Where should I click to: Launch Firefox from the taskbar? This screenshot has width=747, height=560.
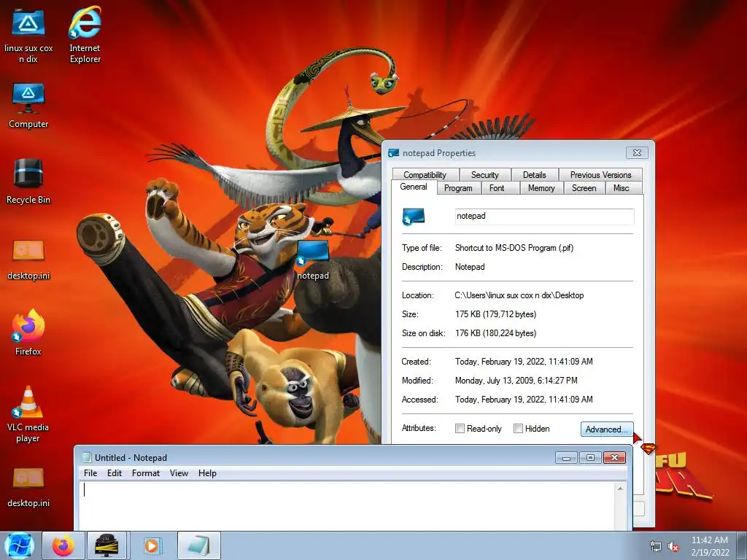[x=63, y=545]
